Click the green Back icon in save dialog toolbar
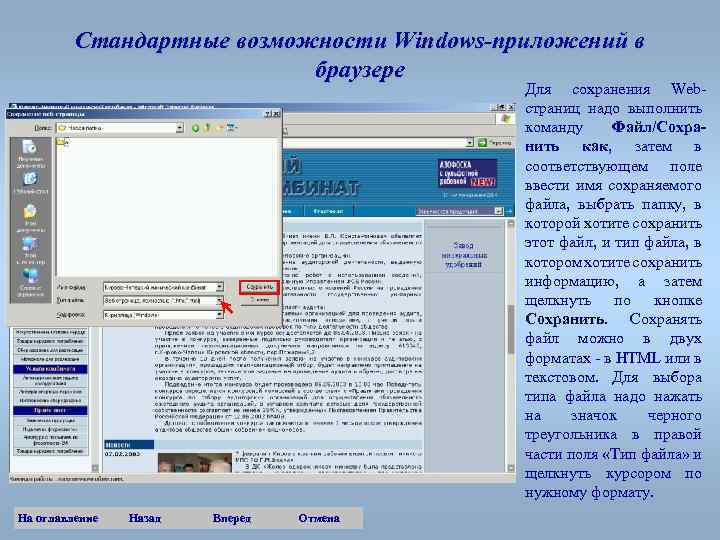 point(195,128)
